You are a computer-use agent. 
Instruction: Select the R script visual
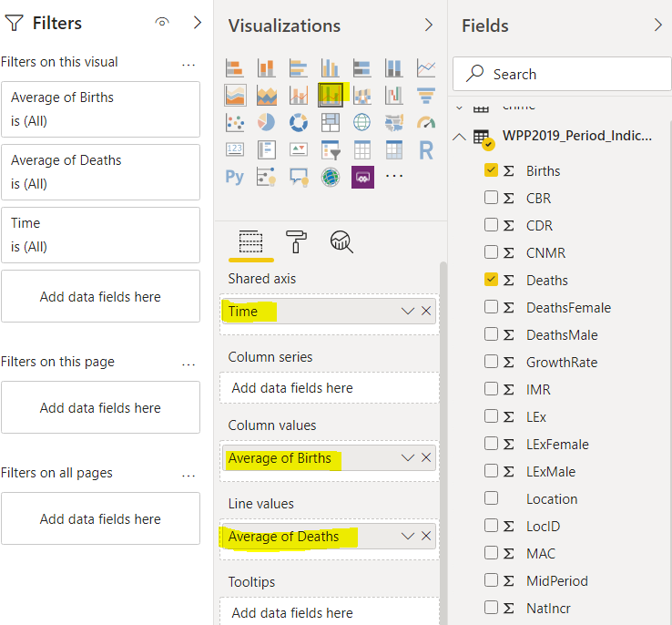tap(425, 149)
